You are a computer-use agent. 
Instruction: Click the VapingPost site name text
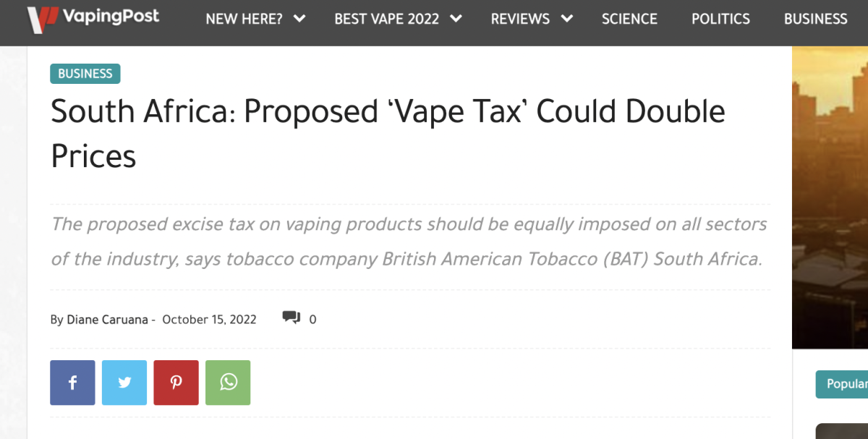tap(111, 17)
